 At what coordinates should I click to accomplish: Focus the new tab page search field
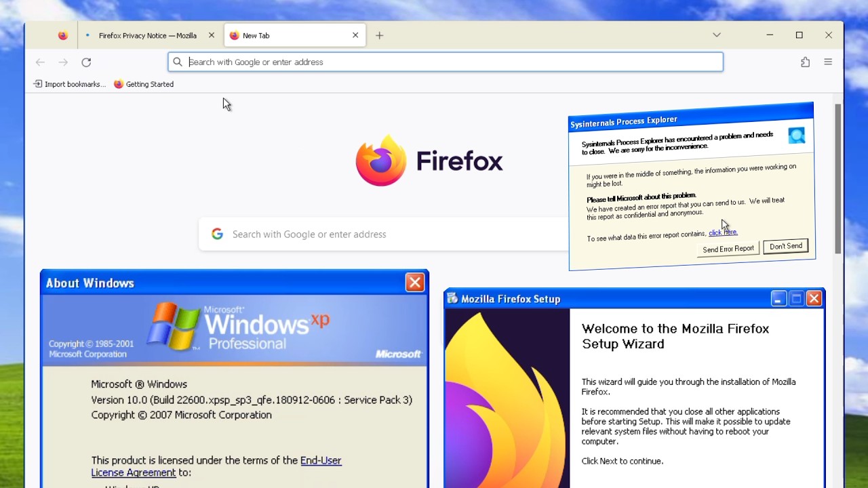click(x=384, y=234)
